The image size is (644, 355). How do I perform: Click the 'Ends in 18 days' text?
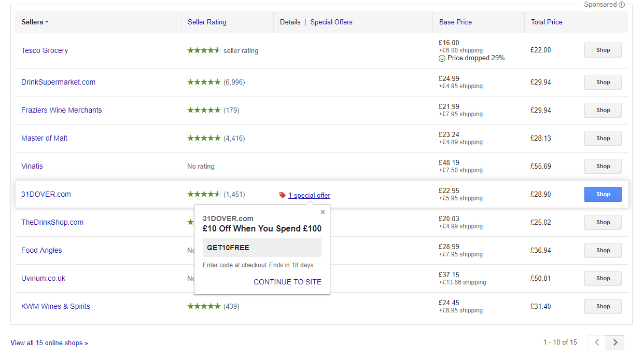click(291, 265)
